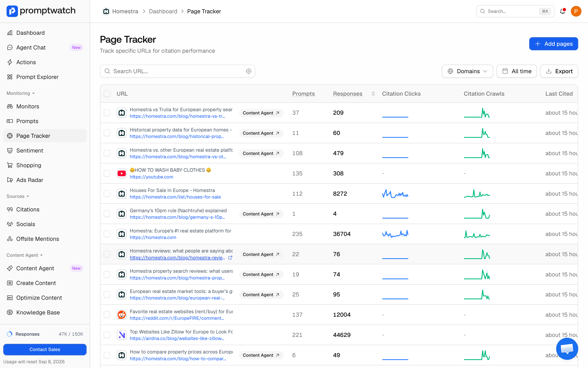Screen dimensions: 588x368
Task: Open the user avatar P menu
Action: click(576, 11)
